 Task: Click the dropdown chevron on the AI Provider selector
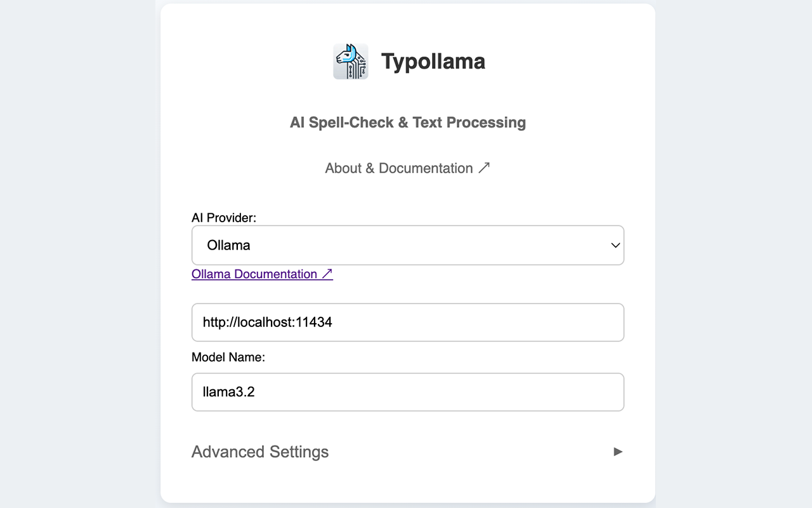[x=614, y=245]
